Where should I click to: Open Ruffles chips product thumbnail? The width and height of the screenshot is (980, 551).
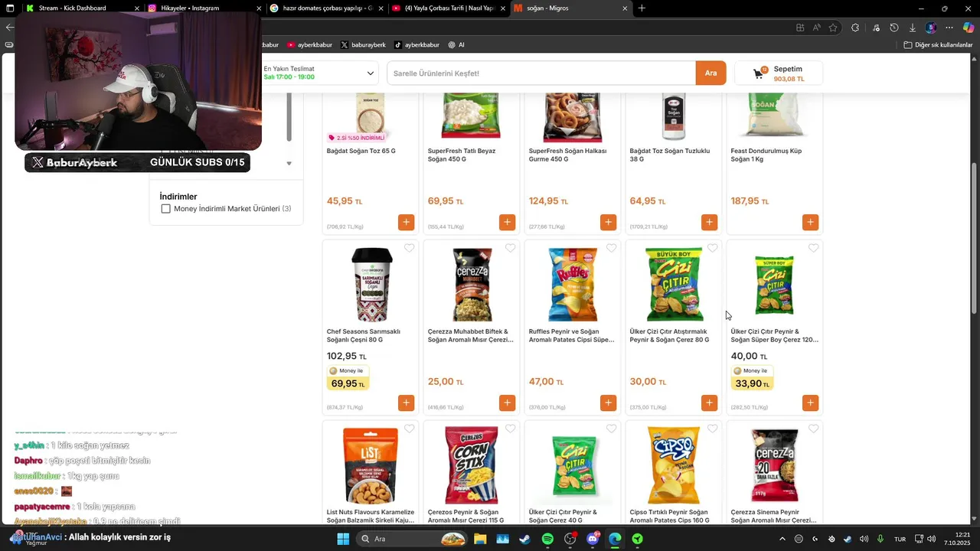(573, 284)
